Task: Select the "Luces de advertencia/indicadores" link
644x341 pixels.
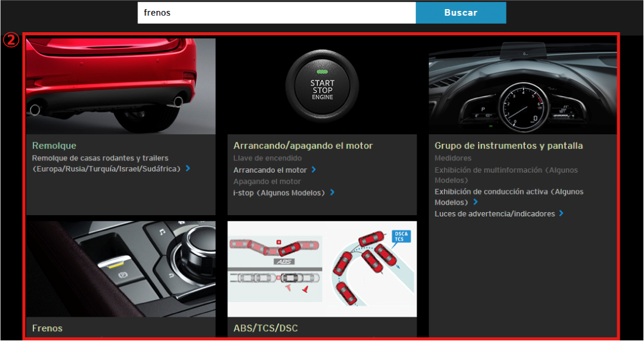Action: tap(494, 214)
